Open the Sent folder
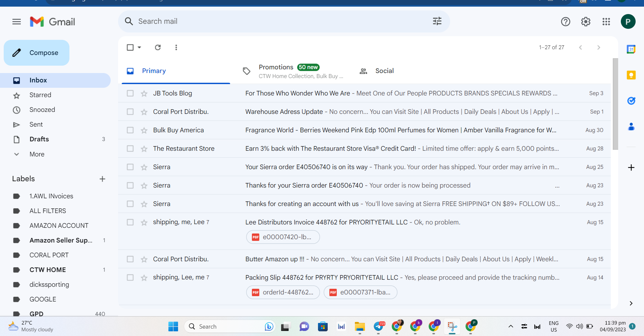This screenshot has height=336, width=644. pos(55,125)
